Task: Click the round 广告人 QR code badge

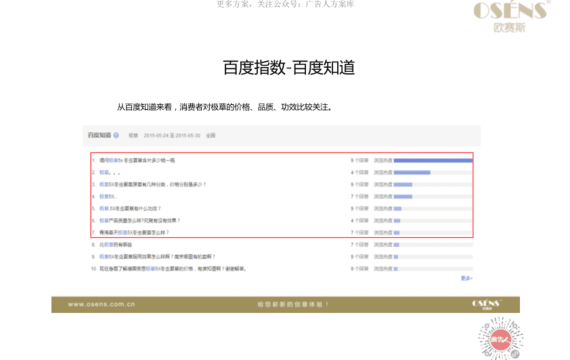Action: click(x=501, y=339)
